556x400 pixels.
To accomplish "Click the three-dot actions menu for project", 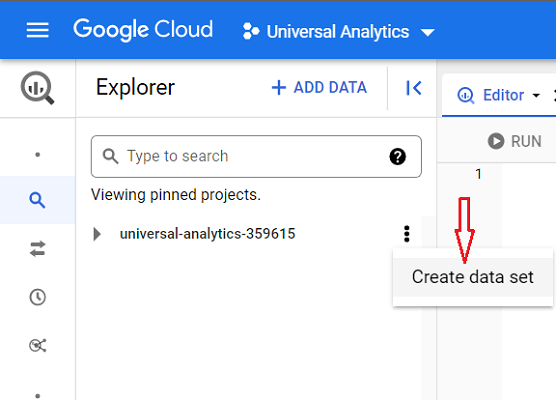I will coord(407,234).
